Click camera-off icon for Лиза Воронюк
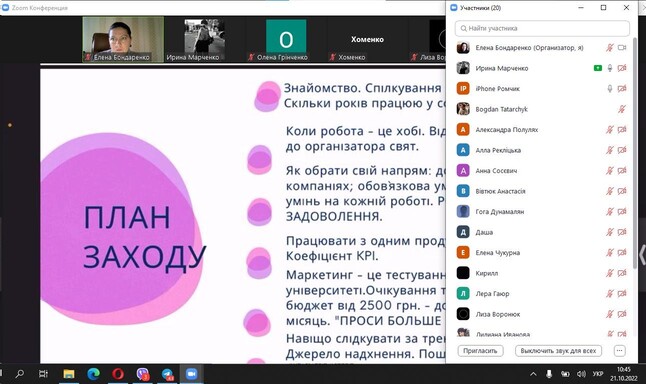Screen dimensions: 646x384 click(x=622, y=314)
